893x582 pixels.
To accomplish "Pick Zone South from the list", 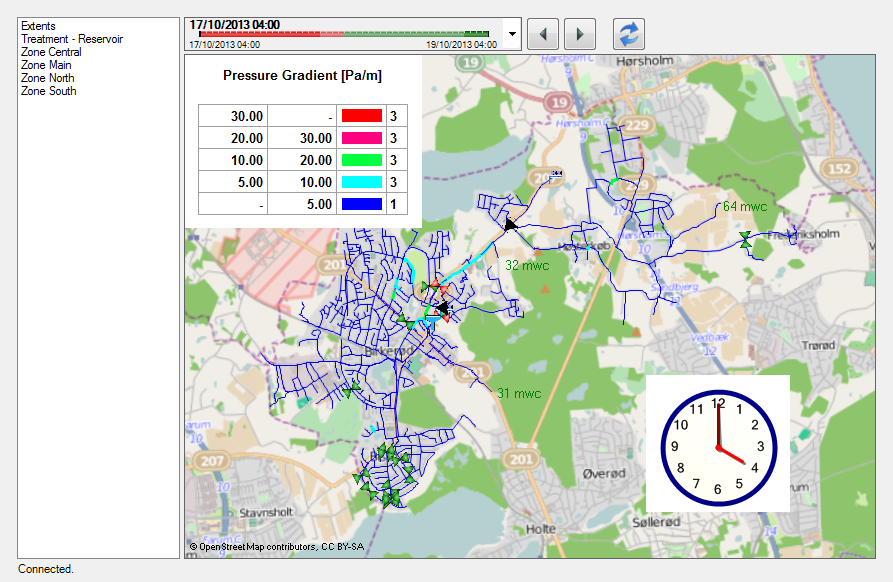I will [x=48, y=91].
